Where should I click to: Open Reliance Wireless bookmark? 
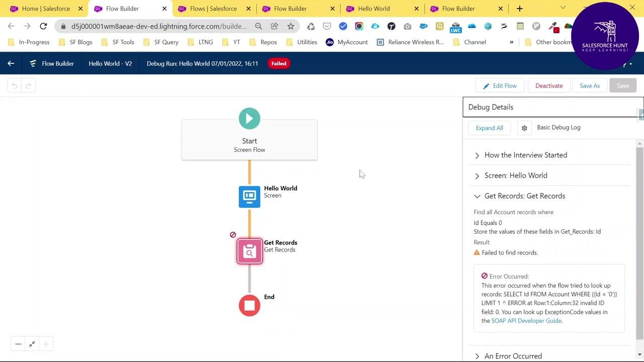coord(410,42)
